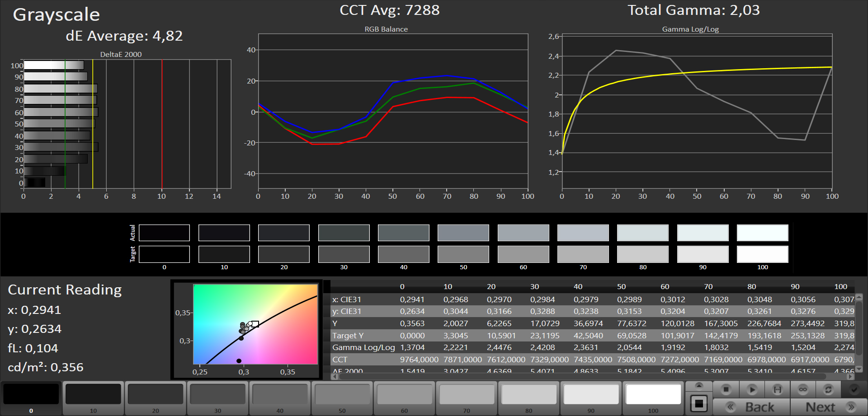Screen dimensions: 868x416
Task: Go Back to the previous page
Action: coord(751,407)
